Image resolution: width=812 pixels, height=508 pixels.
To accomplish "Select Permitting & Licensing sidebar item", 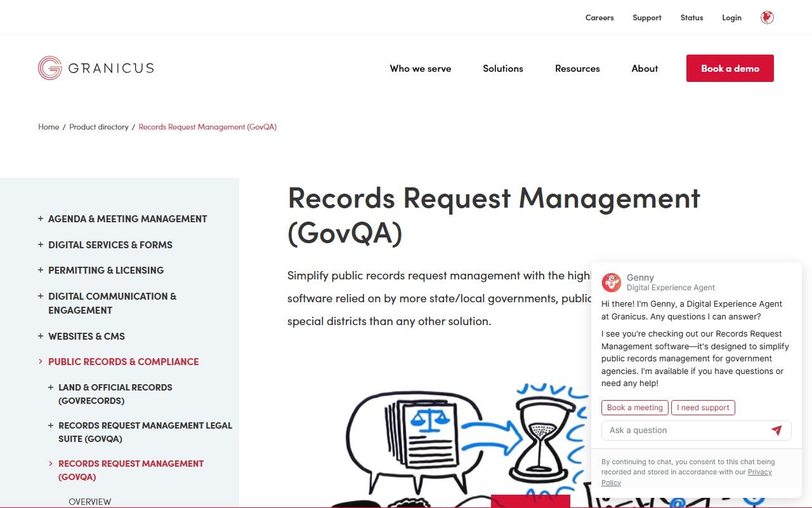I will 106,270.
